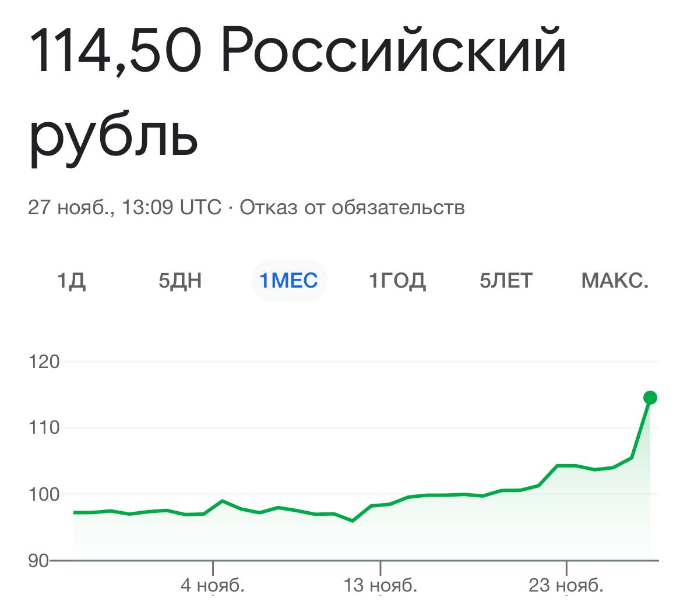Click the 100 y-axis label

[x=44, y=494]
